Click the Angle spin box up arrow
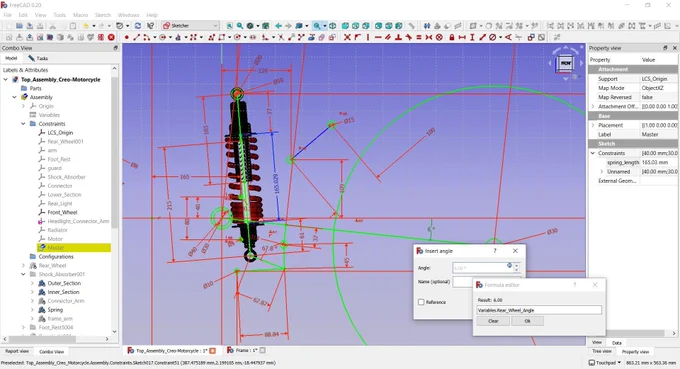This screenshot has width=680, height=369. coord(516,265)
